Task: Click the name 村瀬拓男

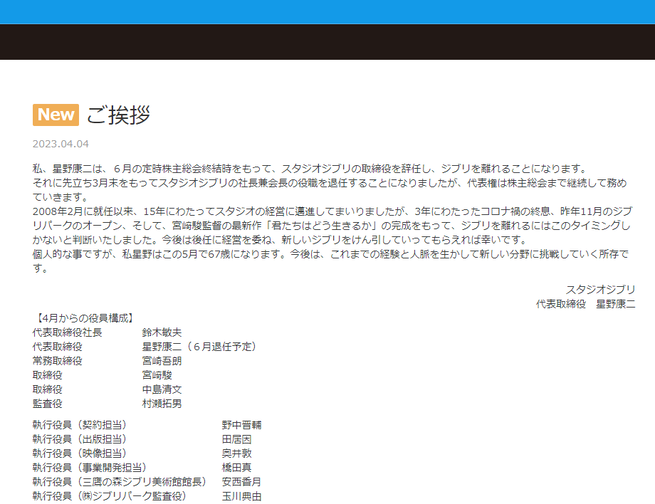Action: coord(162,403)
